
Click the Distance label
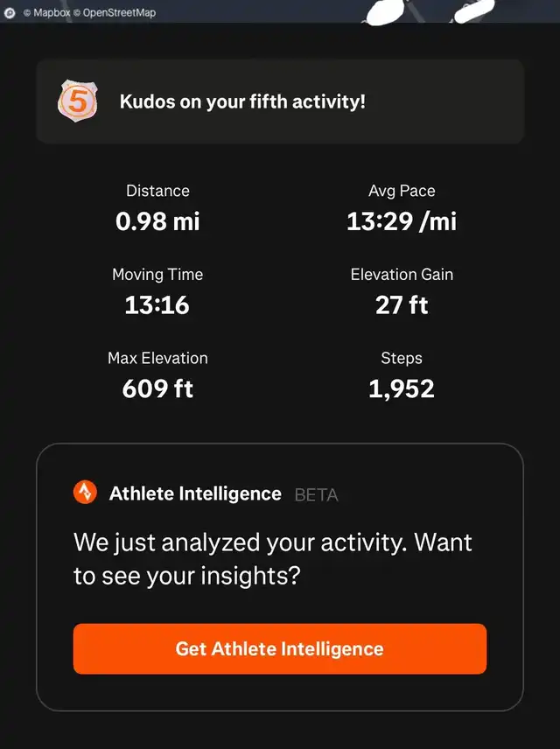click(157, 191)
